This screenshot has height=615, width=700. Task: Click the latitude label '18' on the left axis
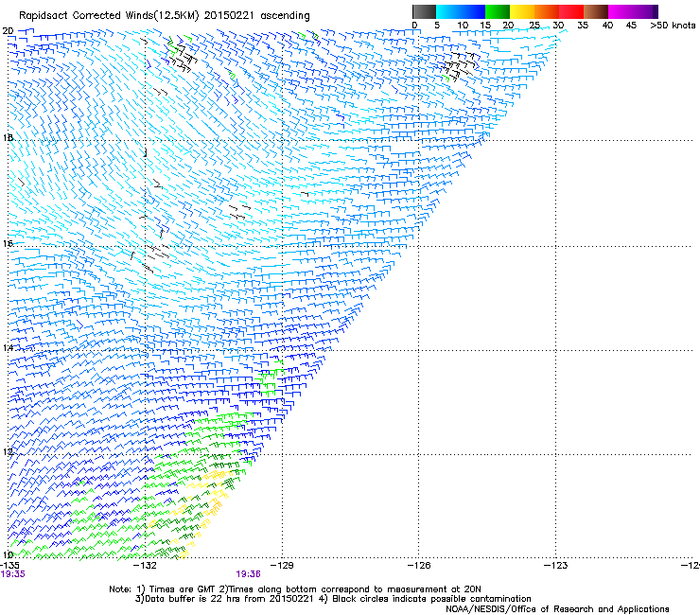pos(8,137)
